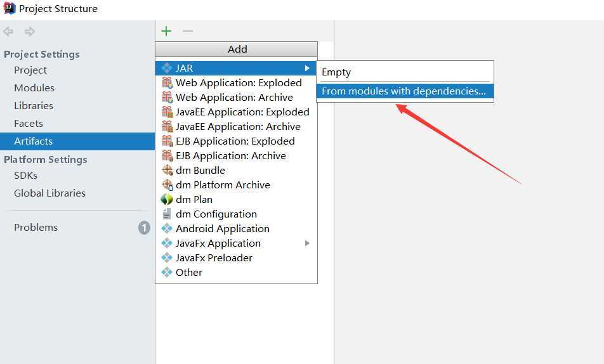Image resolution: width=604 pixels, height=364 pixels.
Task: Select the dm Bundle entry
Action: [236, 170]
